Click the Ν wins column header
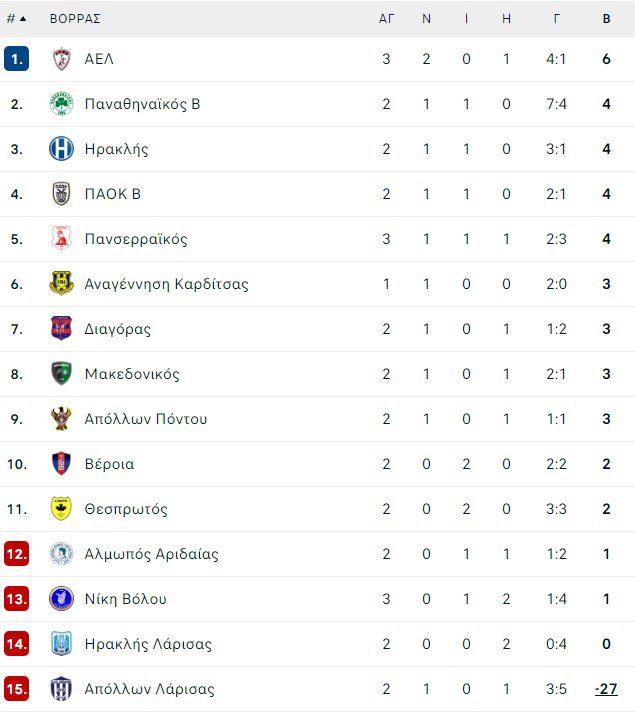The width and height of the screenshot is (635, 719). 426,18
